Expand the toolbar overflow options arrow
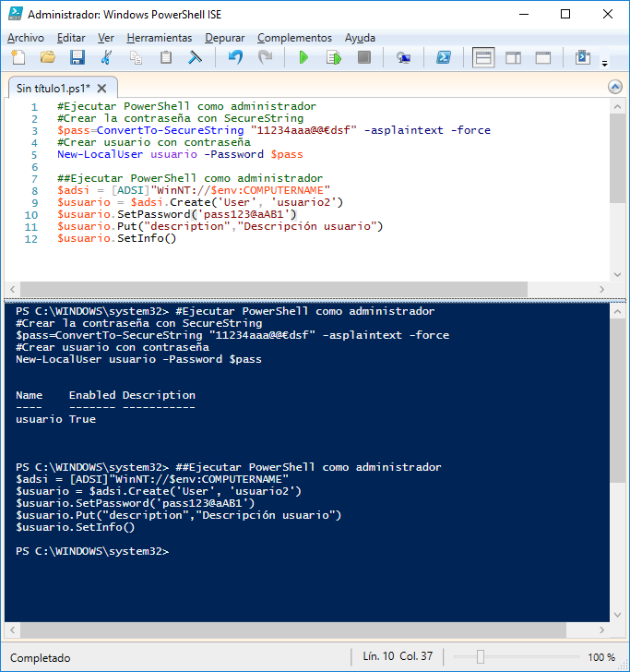This screenshot has height=672, width=630. pyautogui.click(x=605, y=64)
